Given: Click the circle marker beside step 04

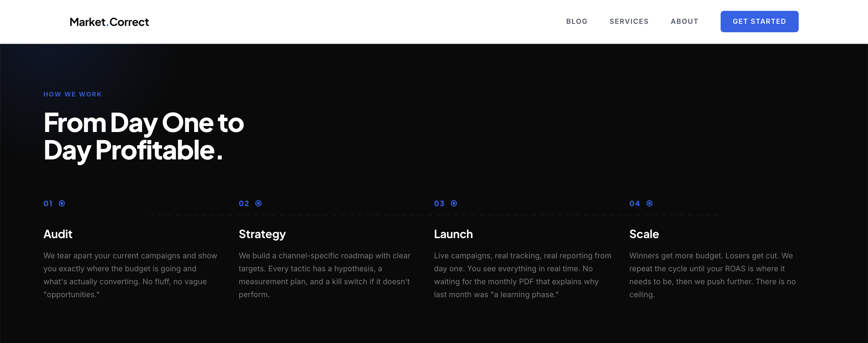Looking at the screenshot, I should 649,203.
